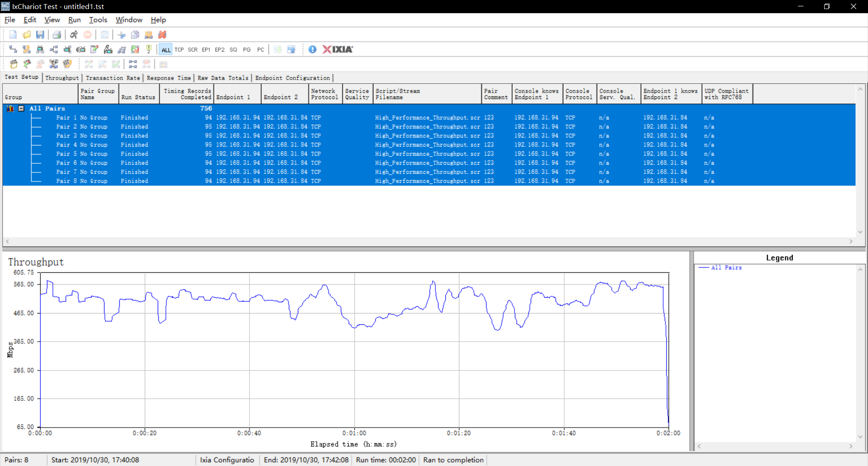The height and width of the screenshot is (466, 868).
Task: Click the replicate pair refresh icon
Action: click(135, 49)
